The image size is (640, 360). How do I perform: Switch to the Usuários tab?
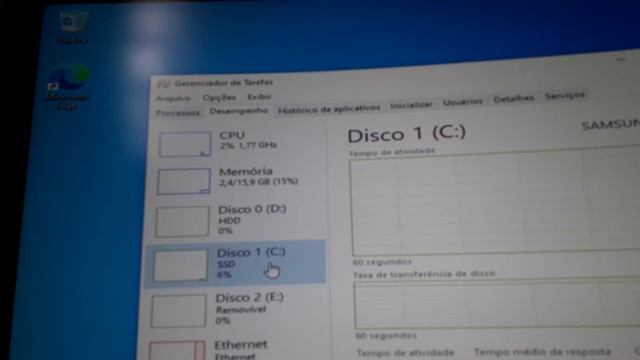463,102
